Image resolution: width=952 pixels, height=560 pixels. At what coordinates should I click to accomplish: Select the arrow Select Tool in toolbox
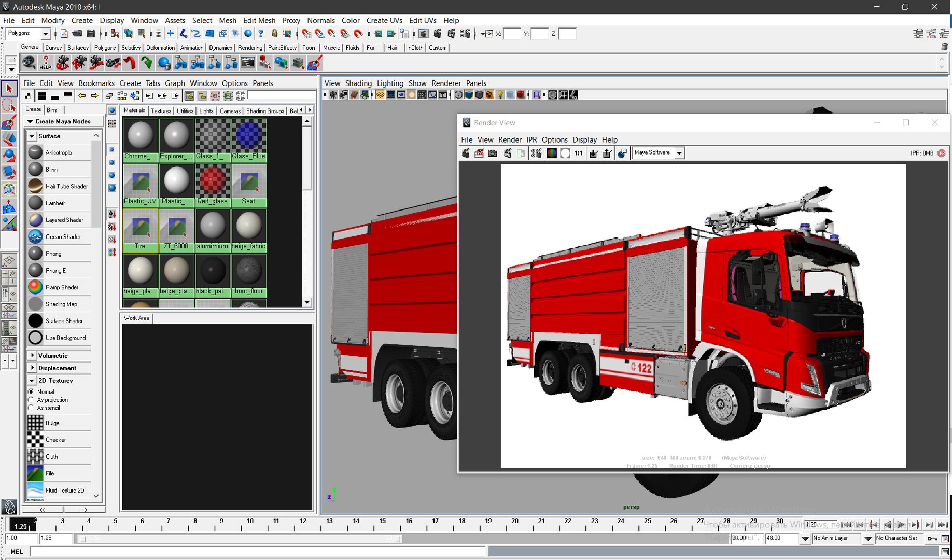tap(9, 89)
